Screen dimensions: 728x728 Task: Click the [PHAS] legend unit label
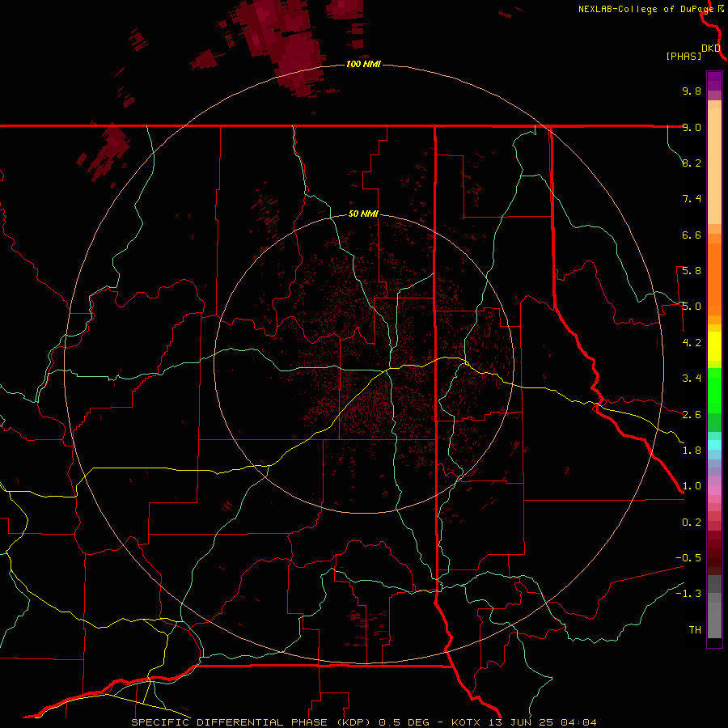coord(684,56)
